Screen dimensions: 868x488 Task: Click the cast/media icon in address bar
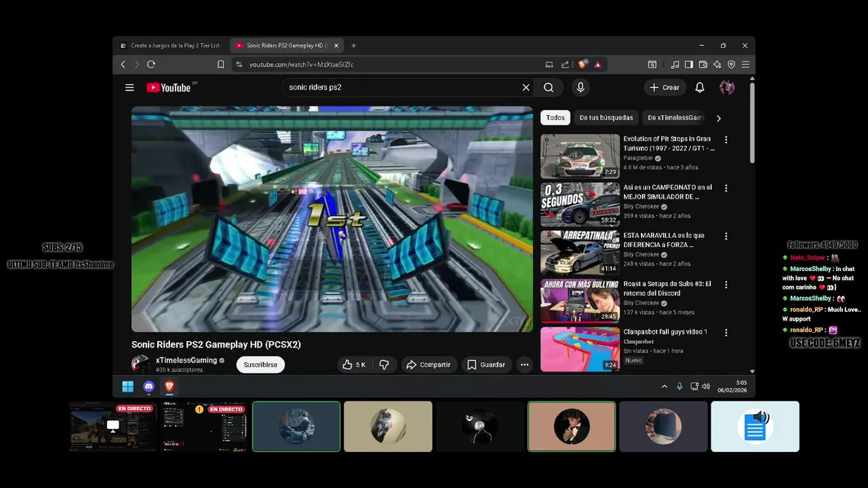click(549, 64)
